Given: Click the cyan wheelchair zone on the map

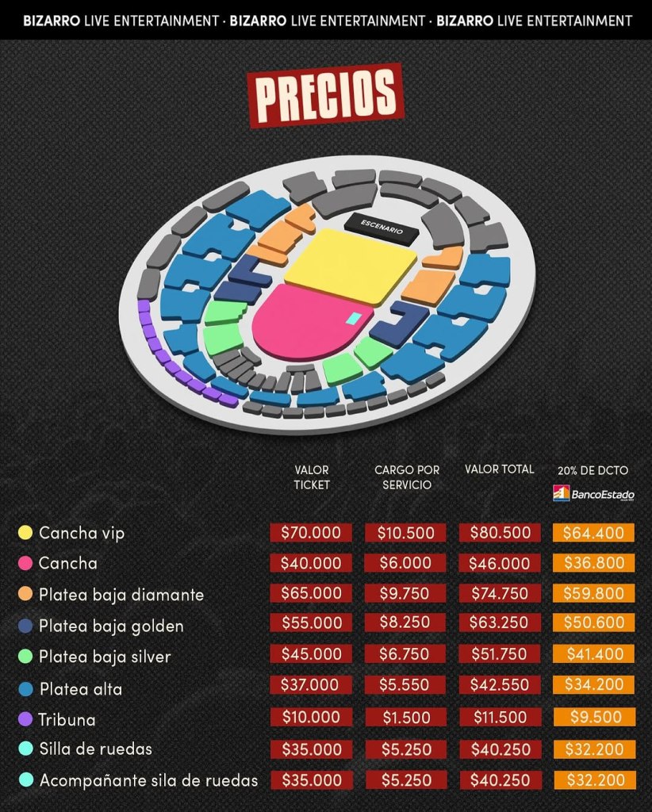Looking at the screenshot, I should click(355, 319).
